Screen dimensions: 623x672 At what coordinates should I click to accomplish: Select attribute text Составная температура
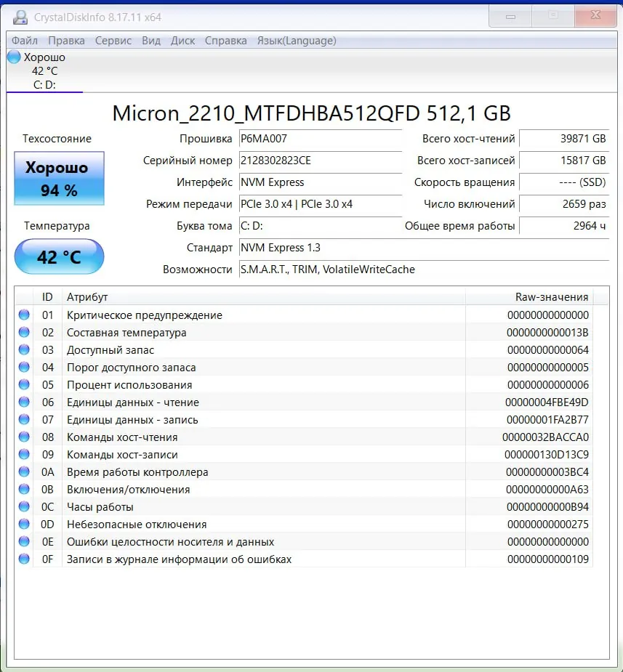tap(126, 333)
